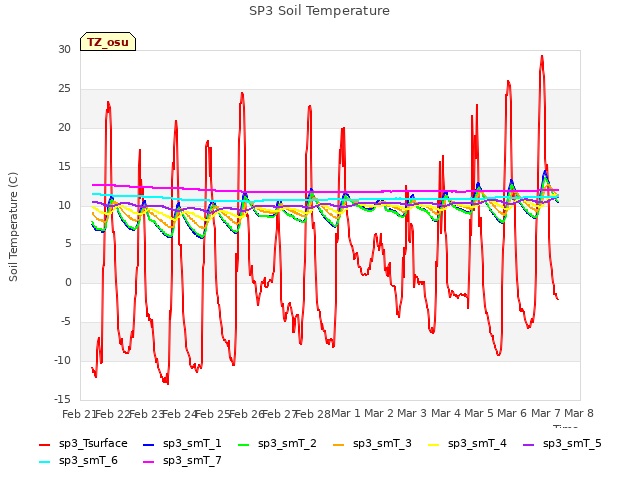Click the 20 y-axis tick label
Image resolution: width=640 pixels, height=480 pixels.
point(64,128)
